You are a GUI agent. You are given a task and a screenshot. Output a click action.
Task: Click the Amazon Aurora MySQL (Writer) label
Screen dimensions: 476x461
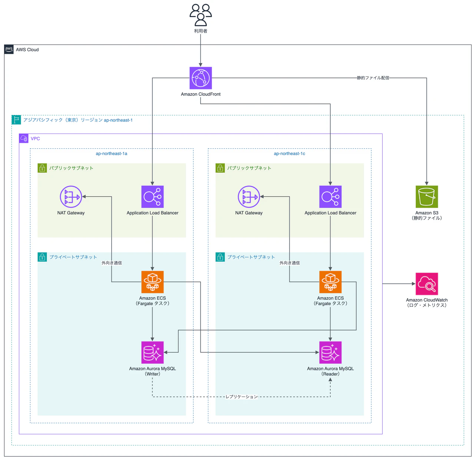pos(152,371)
